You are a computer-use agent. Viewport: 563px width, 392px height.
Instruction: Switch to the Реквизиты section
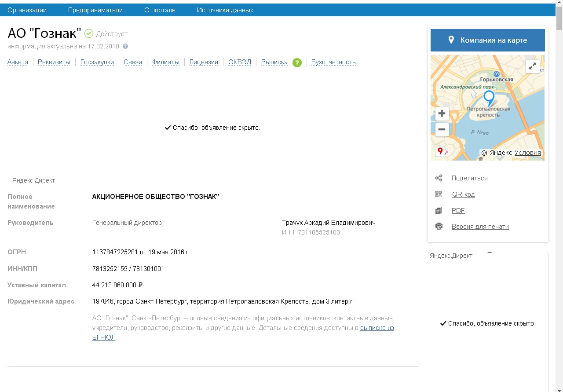[54, 62]
